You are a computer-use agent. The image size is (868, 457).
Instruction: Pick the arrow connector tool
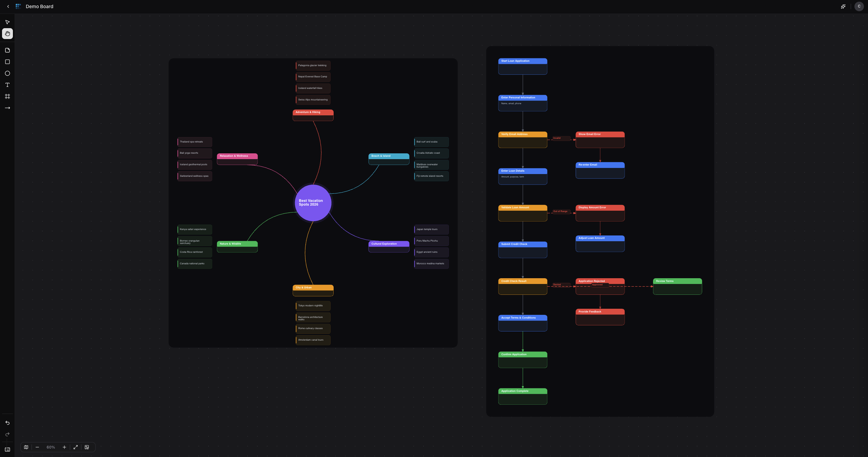pos(7,108)
